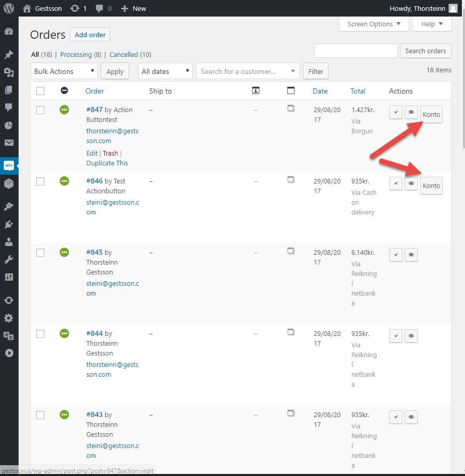Viewport: 465px width, 476px height.
Task: Click the complete checkmark for order #847
Action: [396, 113]
